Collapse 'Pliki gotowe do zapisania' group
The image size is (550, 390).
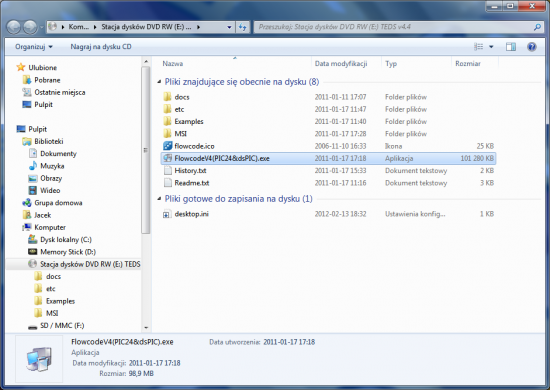[x=159, y=199]
